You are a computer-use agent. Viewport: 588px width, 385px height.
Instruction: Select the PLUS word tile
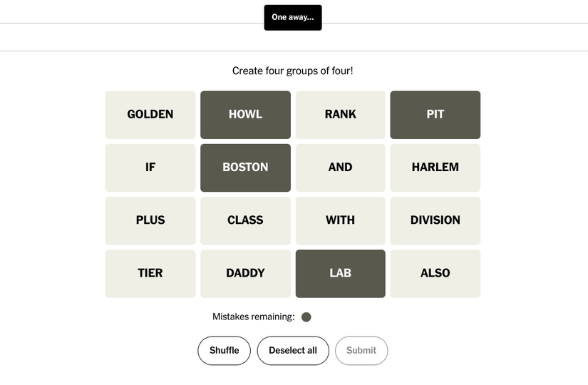coord(150,220)
